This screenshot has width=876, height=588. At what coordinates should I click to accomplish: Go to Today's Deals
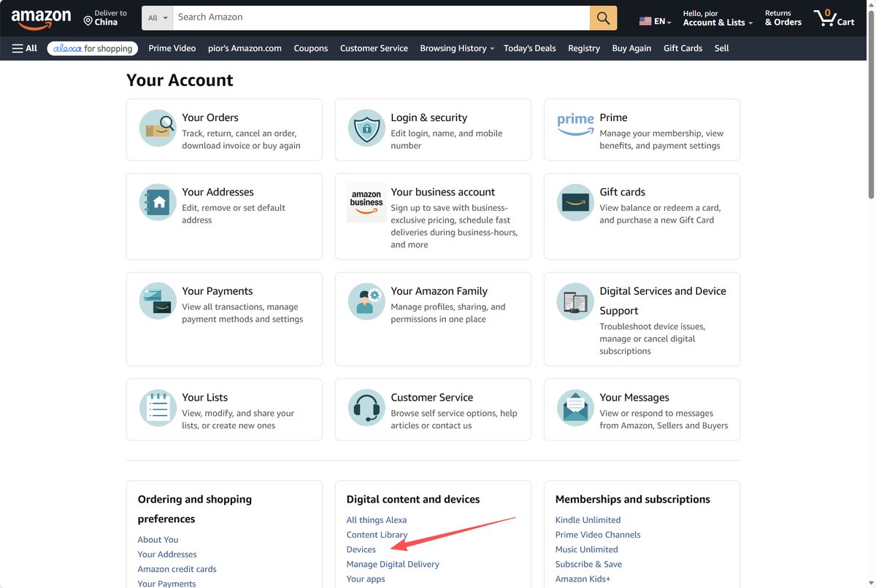pos(530,48)
